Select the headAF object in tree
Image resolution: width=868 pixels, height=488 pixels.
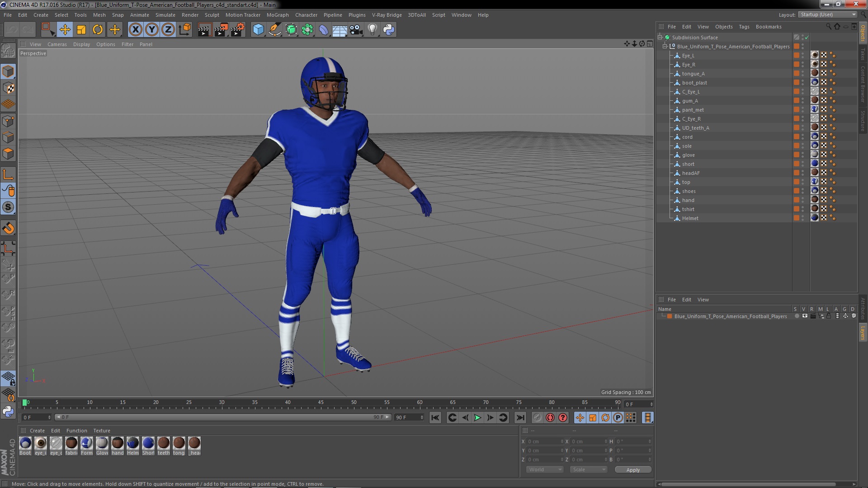click(x=691, y=173)
